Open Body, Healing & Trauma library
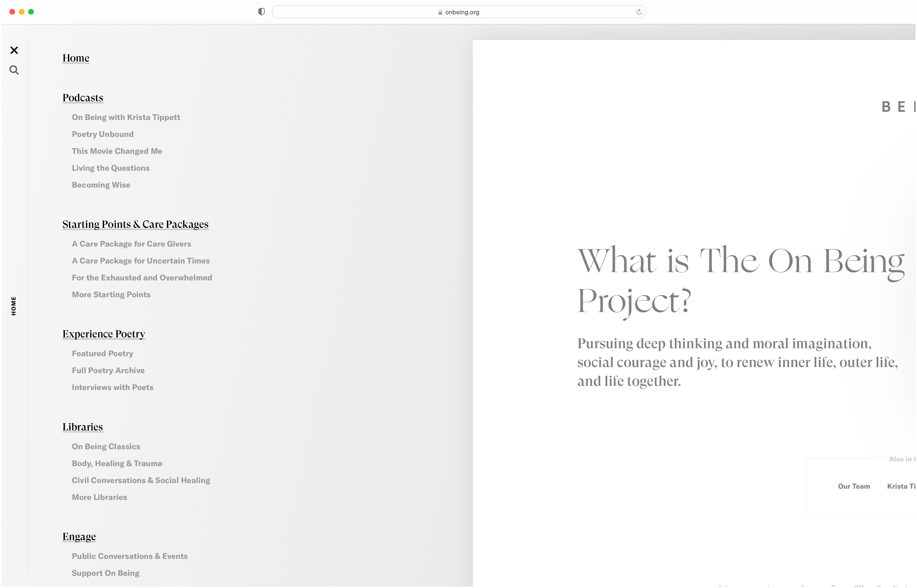 point(117,464)
